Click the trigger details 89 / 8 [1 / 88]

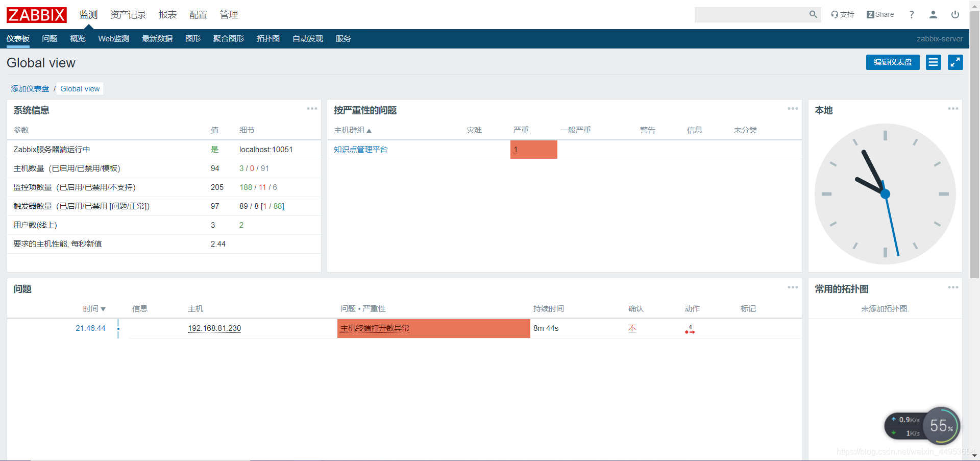point(262,206)
